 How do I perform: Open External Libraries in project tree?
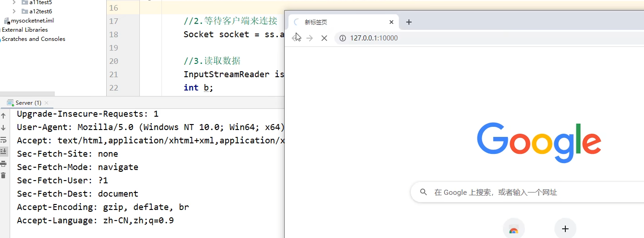(25, 30)
